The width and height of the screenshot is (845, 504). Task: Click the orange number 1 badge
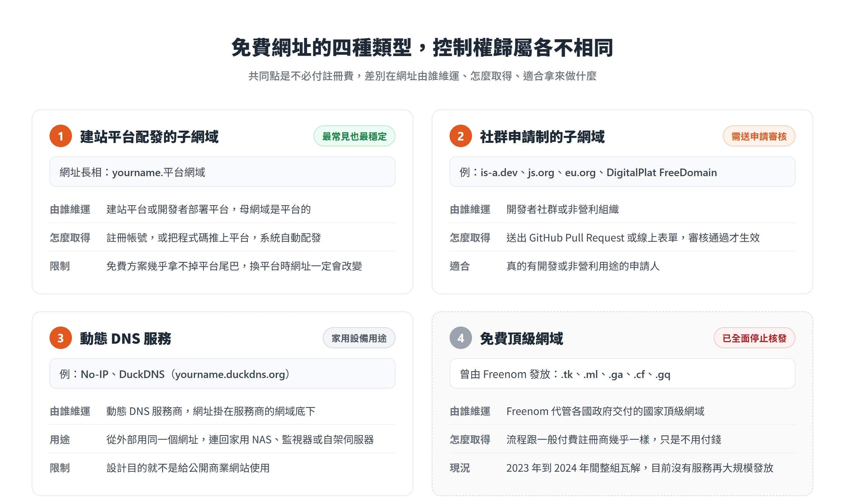coord(60,136)
